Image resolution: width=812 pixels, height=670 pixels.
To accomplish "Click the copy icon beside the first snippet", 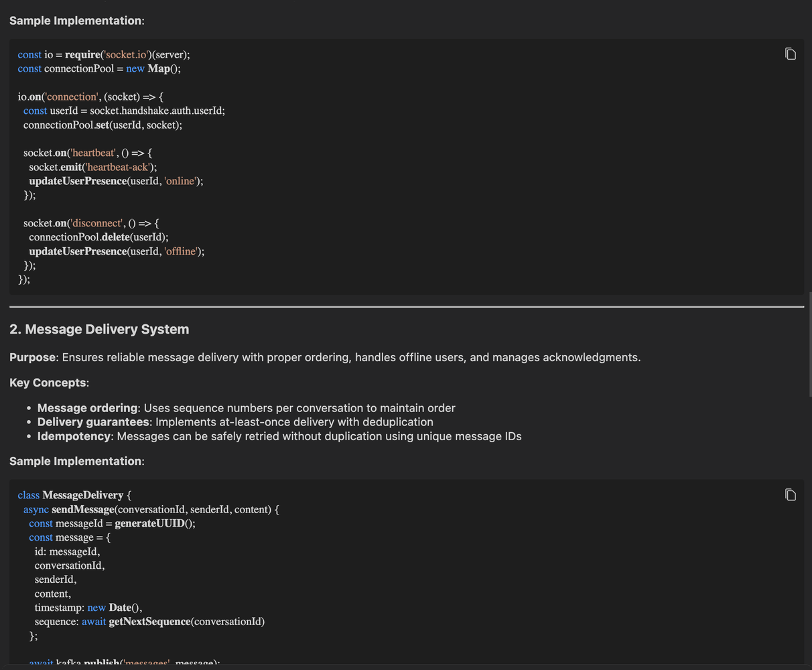I will pyautogui.click(x=791, y=53).
